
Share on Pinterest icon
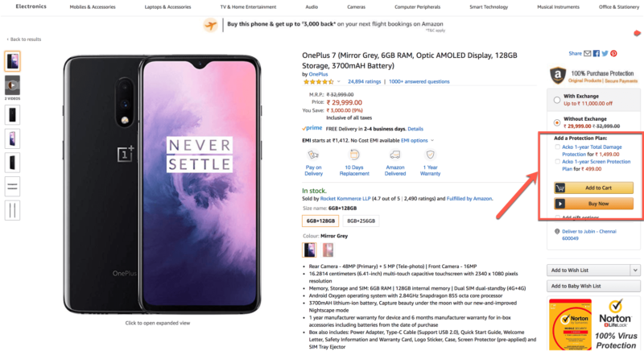(613, 53)
